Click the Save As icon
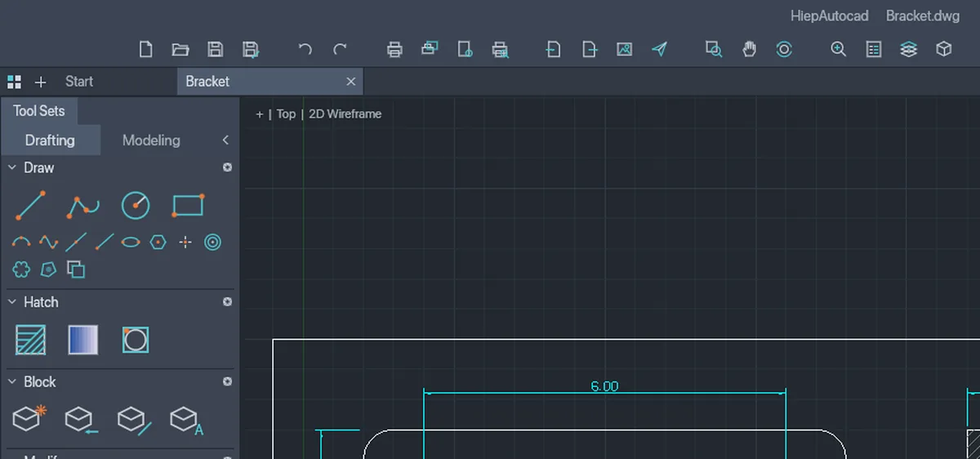The height and width of the screenshot is (459, 980). tap(252, 50)
